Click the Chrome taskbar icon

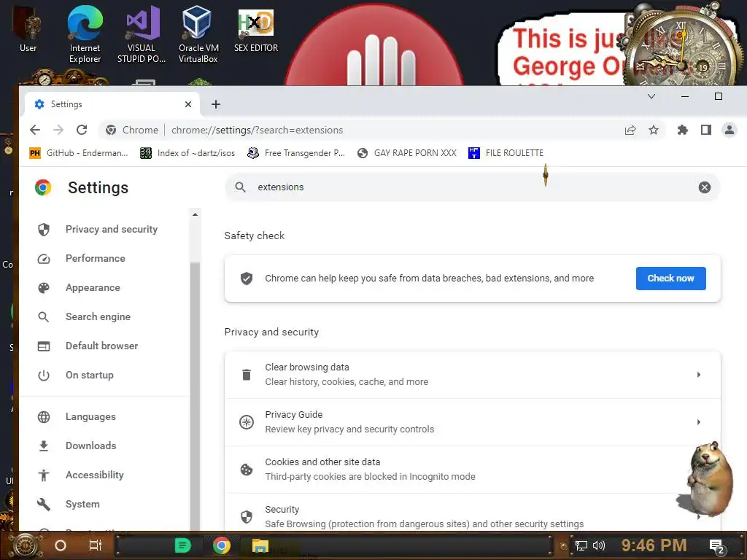222,545
